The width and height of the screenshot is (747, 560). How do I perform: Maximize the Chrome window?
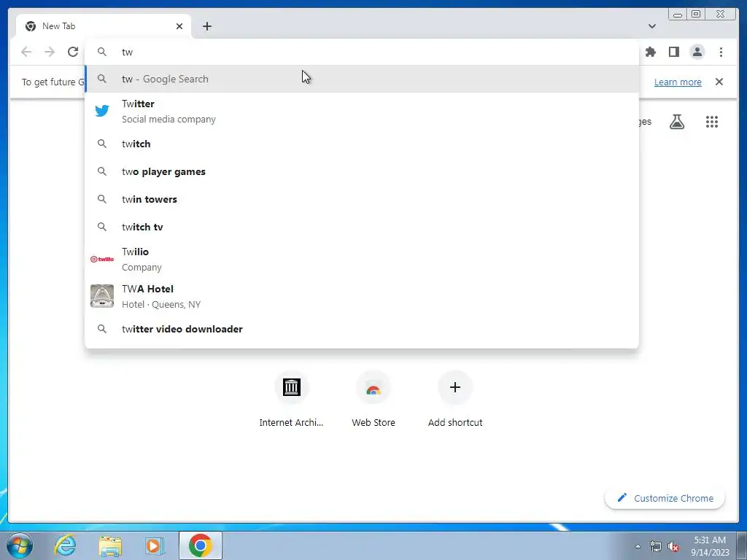coord(695,15)
